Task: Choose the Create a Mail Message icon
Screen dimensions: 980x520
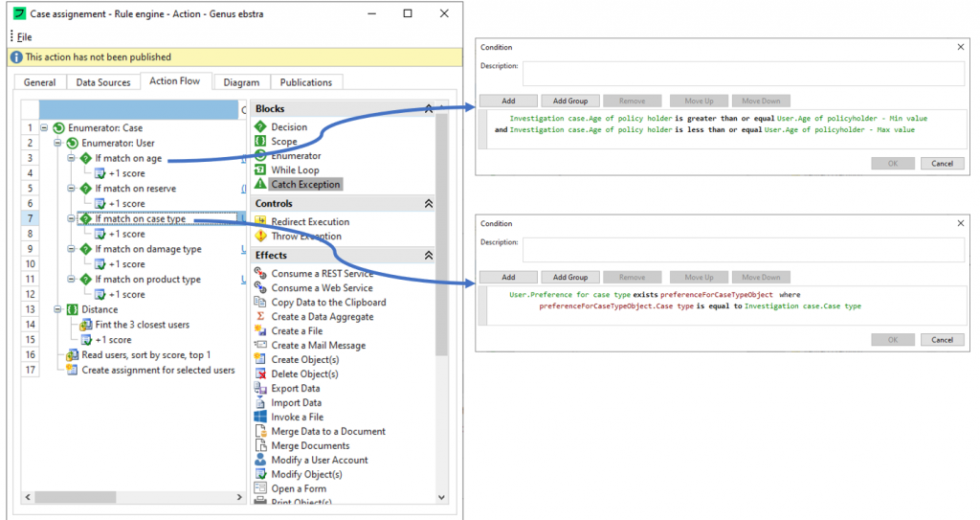Action: (x=260, y=346)
